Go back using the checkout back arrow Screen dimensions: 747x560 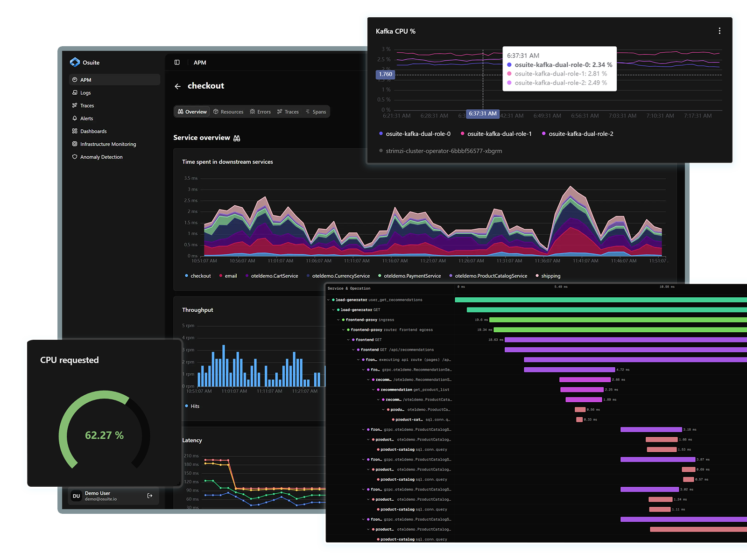178,86
